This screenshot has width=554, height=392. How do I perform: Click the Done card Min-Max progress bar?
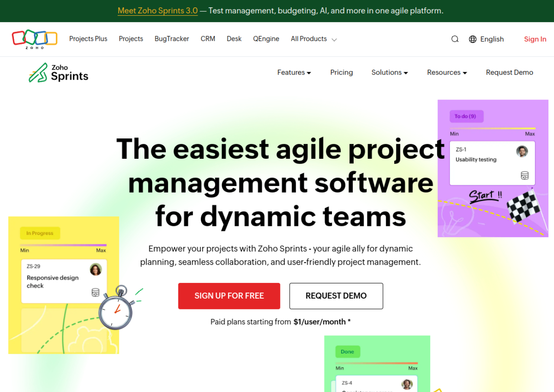tap(377, 363)
